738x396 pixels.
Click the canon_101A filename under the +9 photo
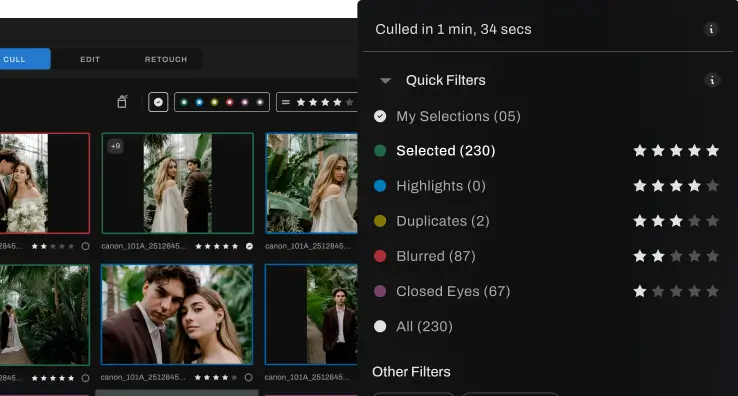pyautogui.click(x=144, y=246)
